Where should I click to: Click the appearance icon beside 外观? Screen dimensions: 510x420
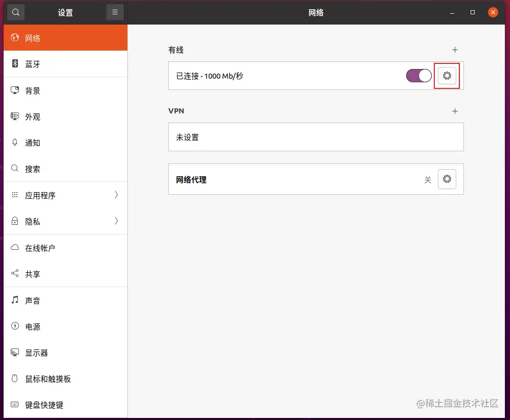15,116
